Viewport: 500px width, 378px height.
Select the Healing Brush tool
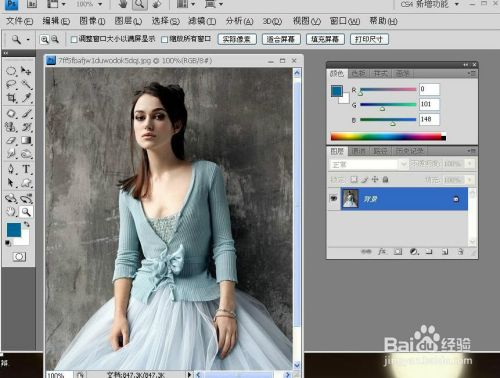[11, 114]
